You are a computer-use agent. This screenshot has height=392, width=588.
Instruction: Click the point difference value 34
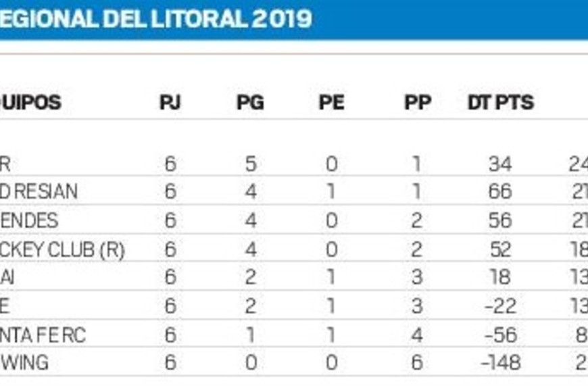pyautogui.click(x=499, y=164)
